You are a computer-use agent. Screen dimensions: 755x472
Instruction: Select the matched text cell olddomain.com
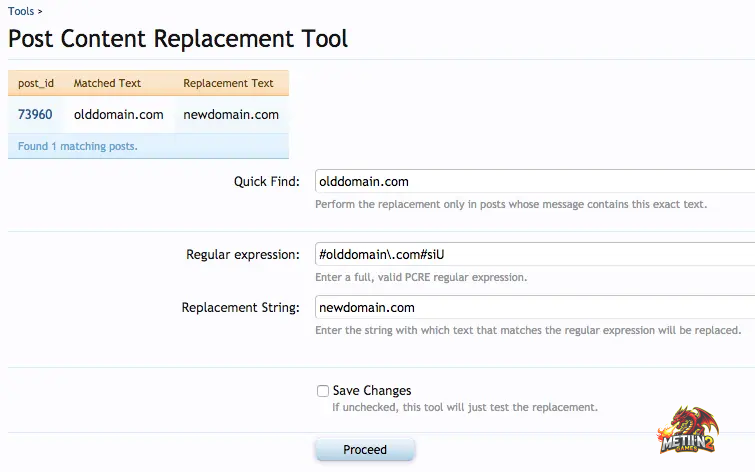(118, 115)
